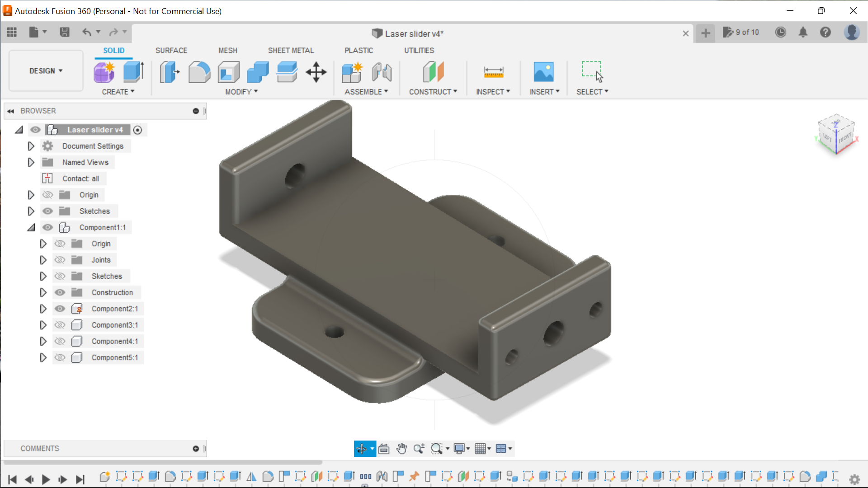The width and height of the screenshot is (868, 488).
Task: Select the Look At tool
Action: coord(384,449)
